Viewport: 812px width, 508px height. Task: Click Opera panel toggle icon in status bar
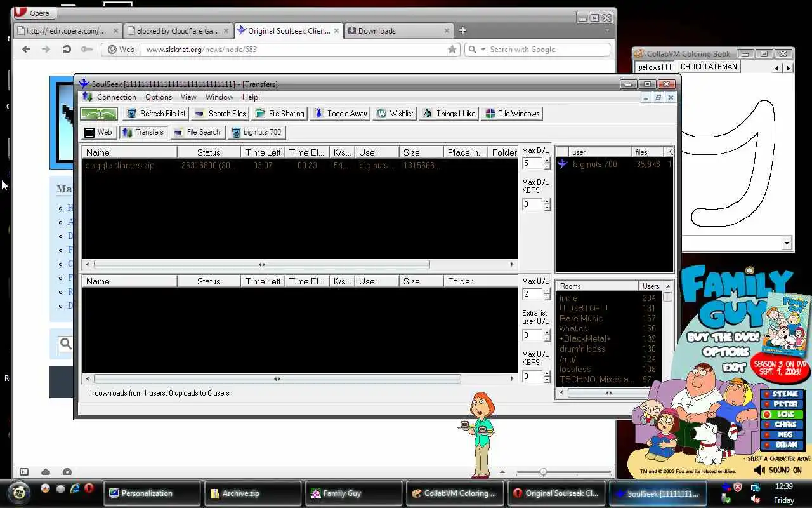24,472
